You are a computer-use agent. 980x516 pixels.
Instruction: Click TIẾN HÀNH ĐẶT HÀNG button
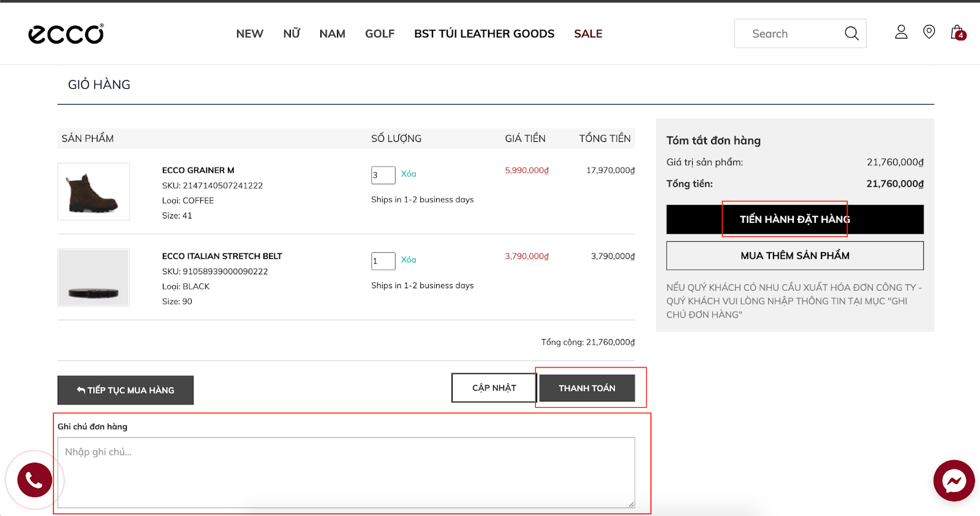coord(795,219)
